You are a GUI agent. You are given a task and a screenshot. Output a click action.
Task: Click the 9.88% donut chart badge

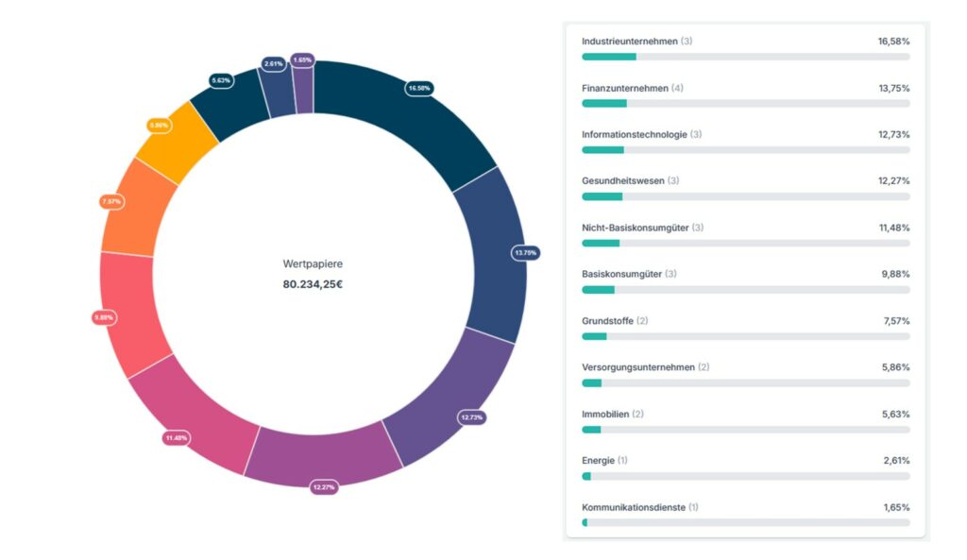coord(103,317)
